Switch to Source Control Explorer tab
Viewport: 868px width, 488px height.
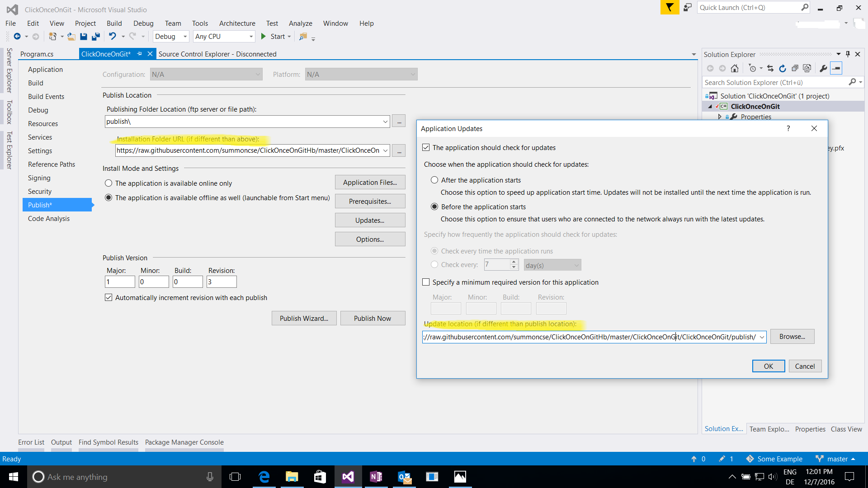tap(217, 54)
